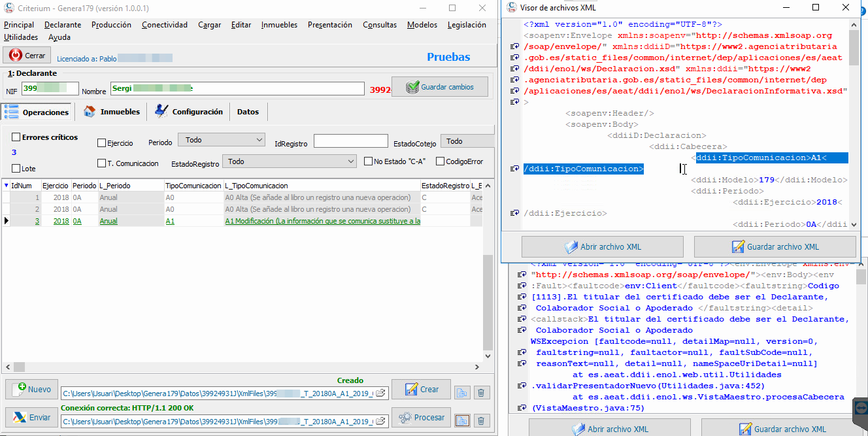The width and height of the screenshot is (868, 436).
Task: Open the Principal menu
Action: (19, 25)
